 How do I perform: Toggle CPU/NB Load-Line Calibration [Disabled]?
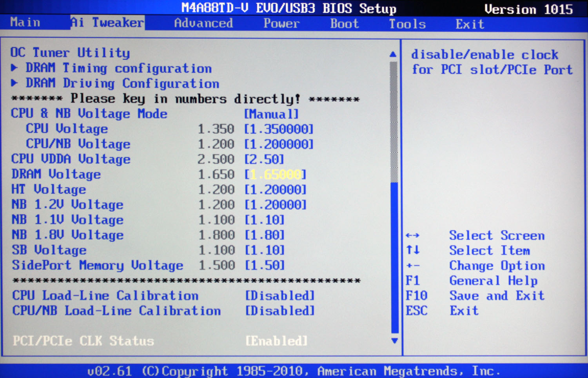tap(280, 311)
